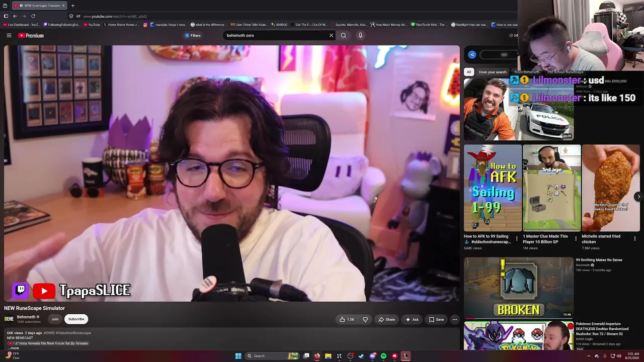The image size is (644, 362).
Task: Open the 'flashlight that can star...' bookmark
Action: click(x=469, y=25)
